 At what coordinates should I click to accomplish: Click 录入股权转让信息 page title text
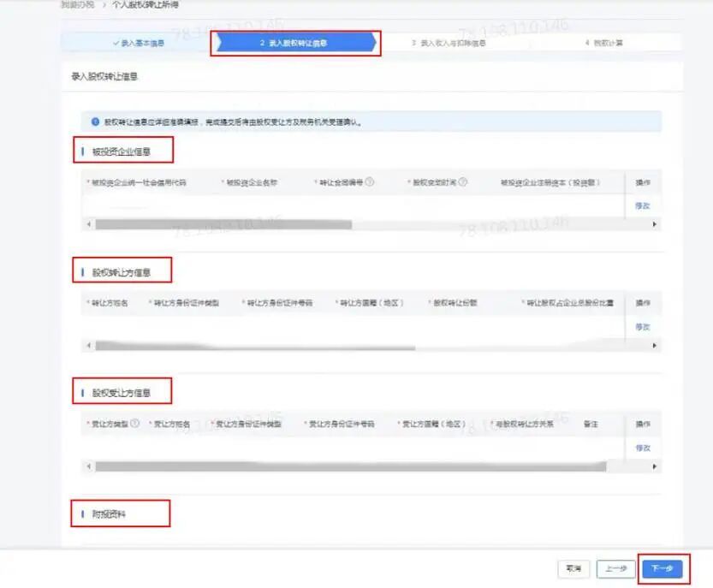click(x=104, y=76)
